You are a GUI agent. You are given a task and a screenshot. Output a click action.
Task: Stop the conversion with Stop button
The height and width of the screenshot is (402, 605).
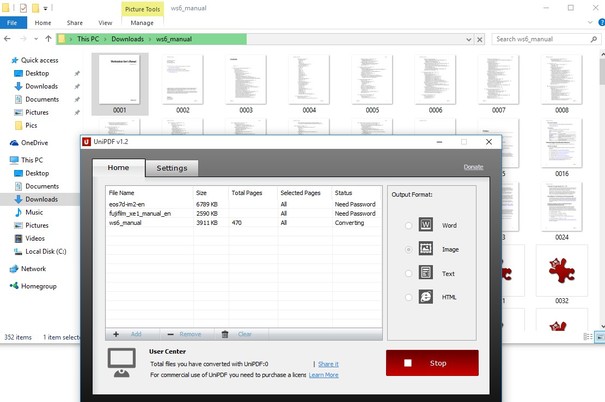coord(432,363)
